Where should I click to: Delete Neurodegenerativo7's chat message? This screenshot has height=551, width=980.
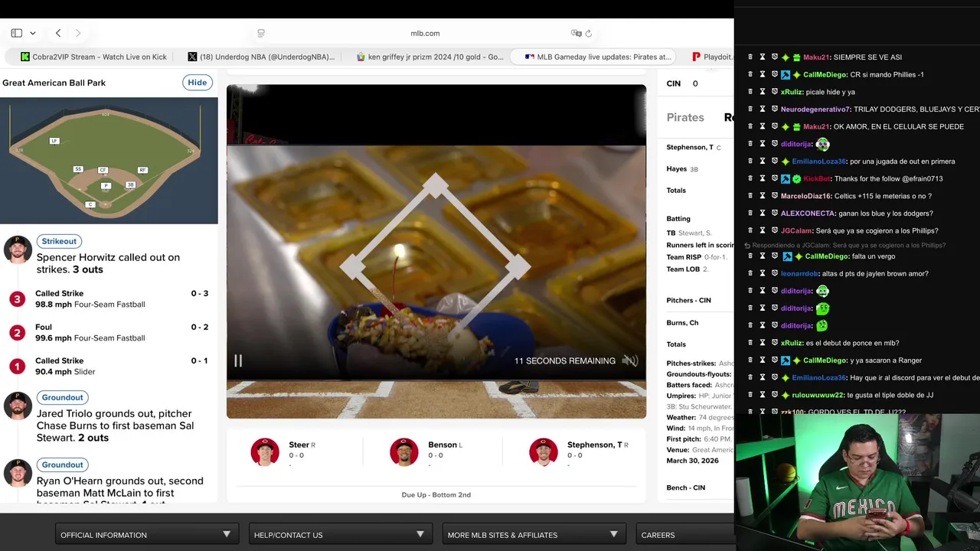click(750, 109)
